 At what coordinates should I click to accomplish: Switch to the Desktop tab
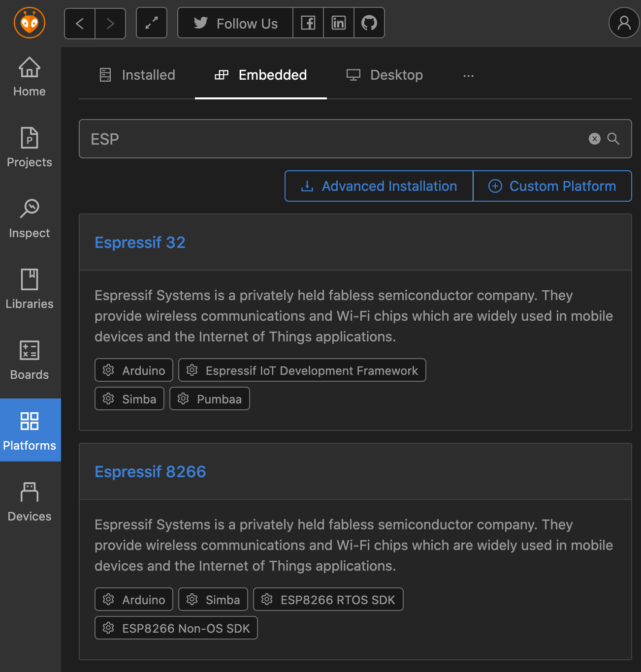[385, 75]
